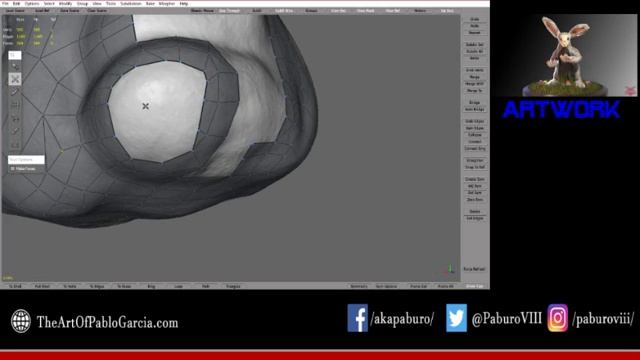
Task: Click the Zero Sym button
Action: [x=475, y=200]
